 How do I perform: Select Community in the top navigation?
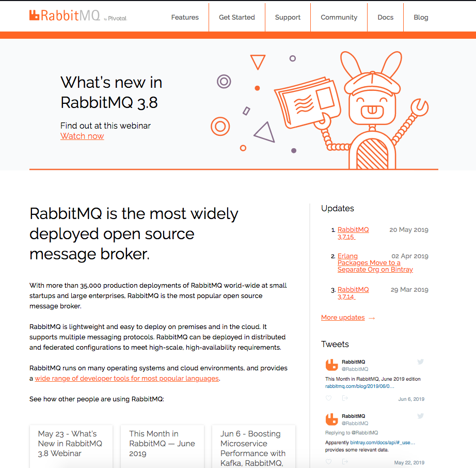pyautogui.click(x=339, y=18)
